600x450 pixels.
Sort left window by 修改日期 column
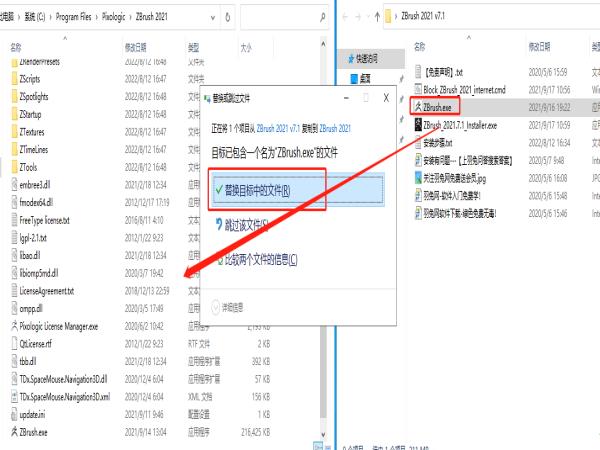(x=135, y=47)
